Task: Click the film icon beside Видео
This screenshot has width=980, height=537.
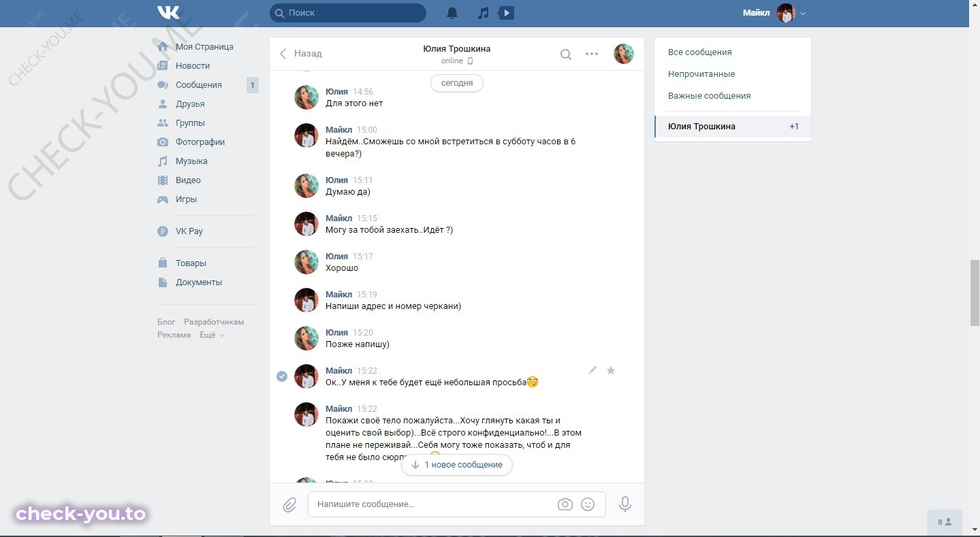Action: click(x=163, y=180)
